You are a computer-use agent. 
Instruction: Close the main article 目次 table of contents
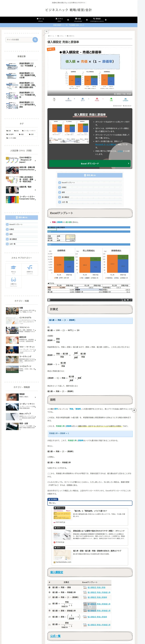point(90,175)
